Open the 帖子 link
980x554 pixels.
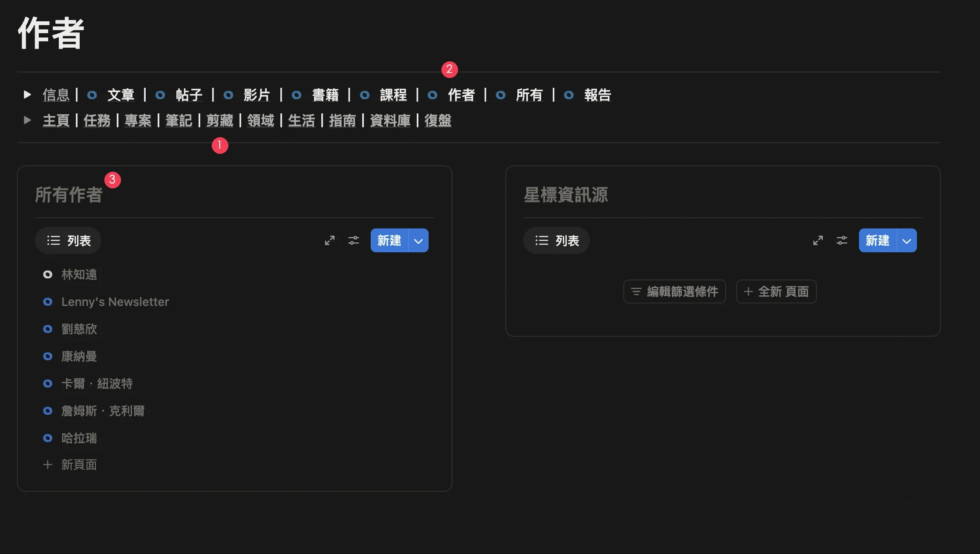pos(189,95)
